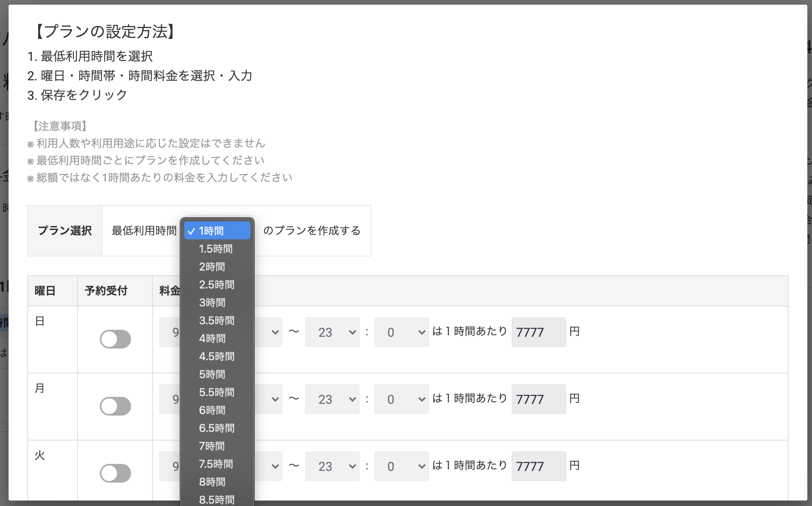Click Tuesday hourly price field 7777
Viewport: 812px width, 506px height.
(x=538, y=466)
